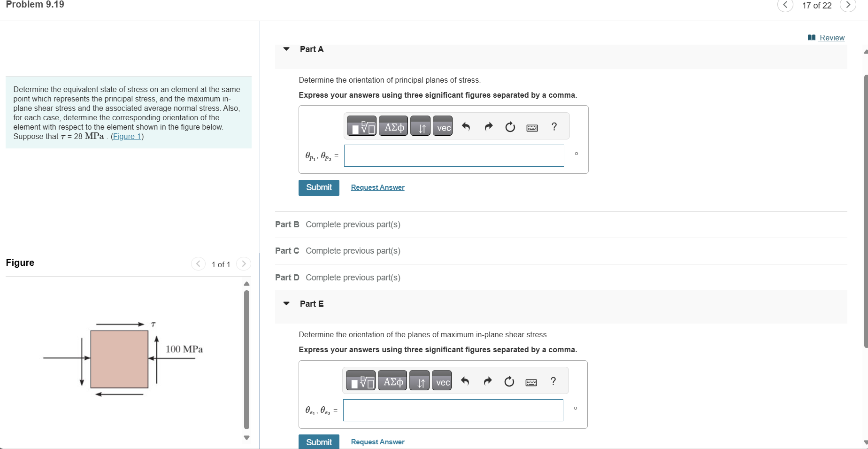Open templates icon in Part E toolbar

[361, 381]
